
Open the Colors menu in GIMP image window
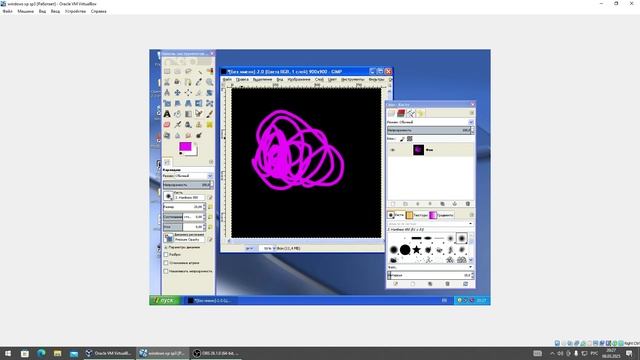(x=332, y=80)
